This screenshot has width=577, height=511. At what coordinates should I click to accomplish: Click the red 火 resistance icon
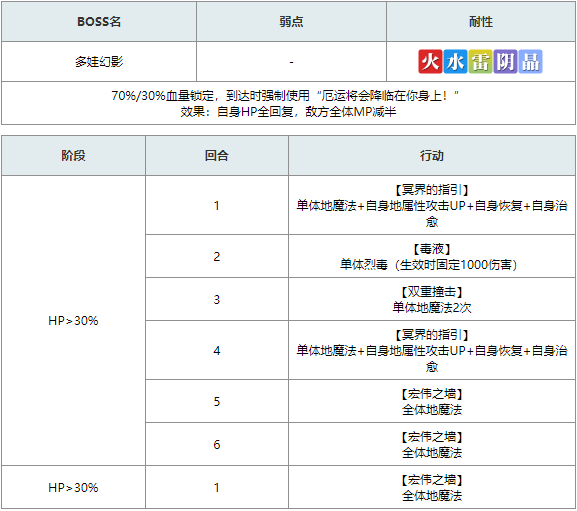[x=430, y=61]
